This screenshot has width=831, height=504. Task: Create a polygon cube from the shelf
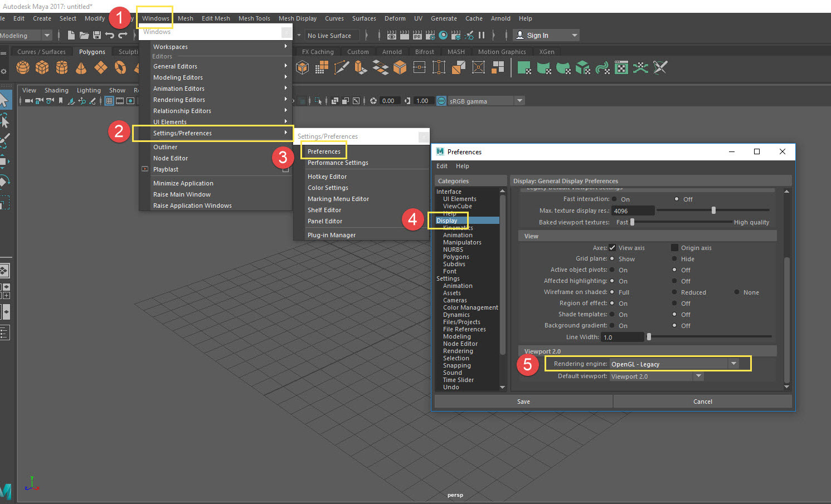pyautogui.click(x=42, y=67)
